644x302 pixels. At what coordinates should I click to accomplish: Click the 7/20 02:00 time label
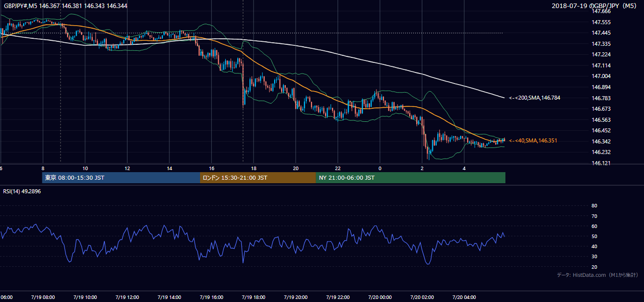pos(421,297)
